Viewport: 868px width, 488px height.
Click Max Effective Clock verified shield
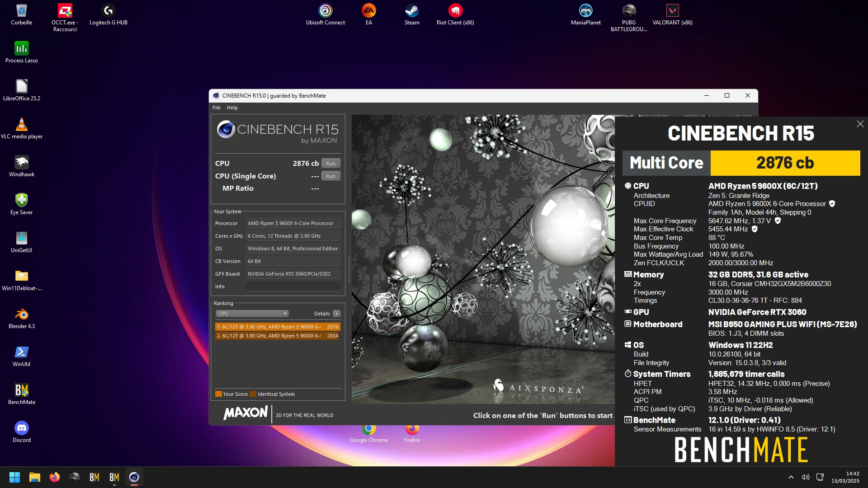point(755,229)
